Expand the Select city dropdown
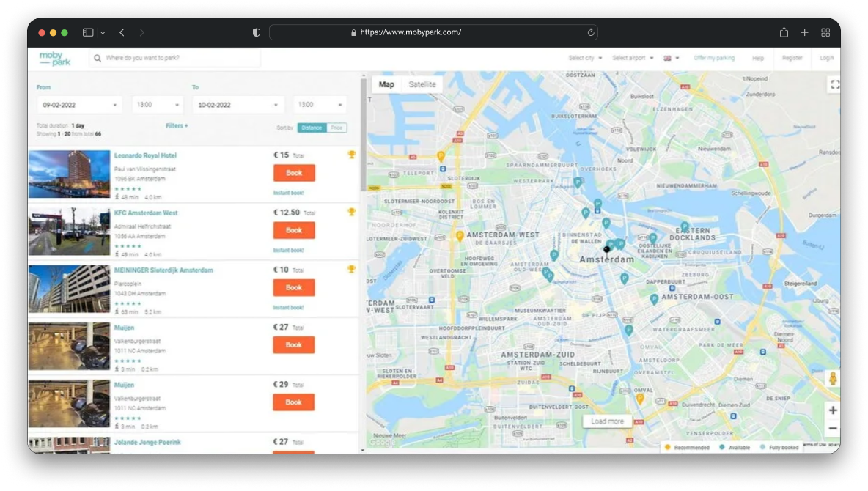868x491 pixels. click(585, 58)
